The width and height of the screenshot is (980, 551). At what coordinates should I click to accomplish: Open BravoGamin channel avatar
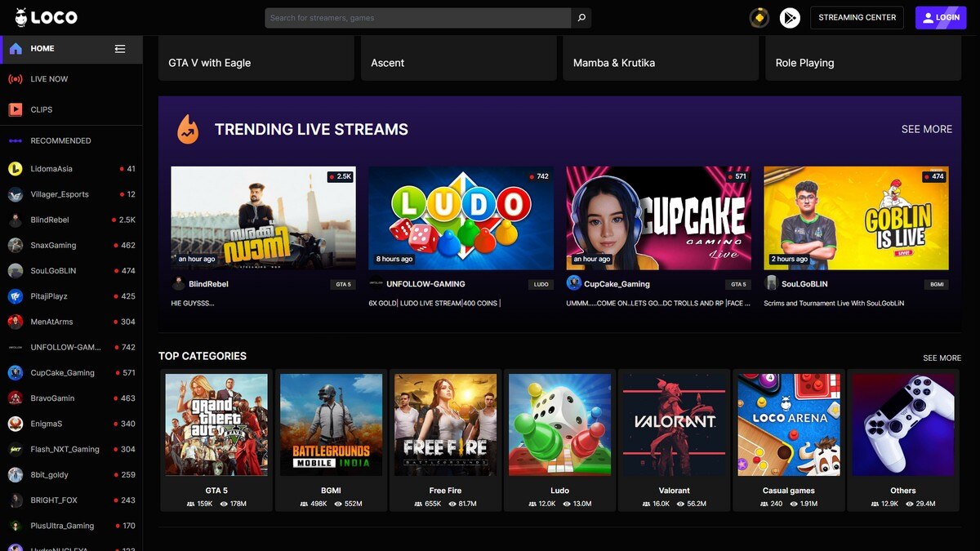tap(16, 398)
